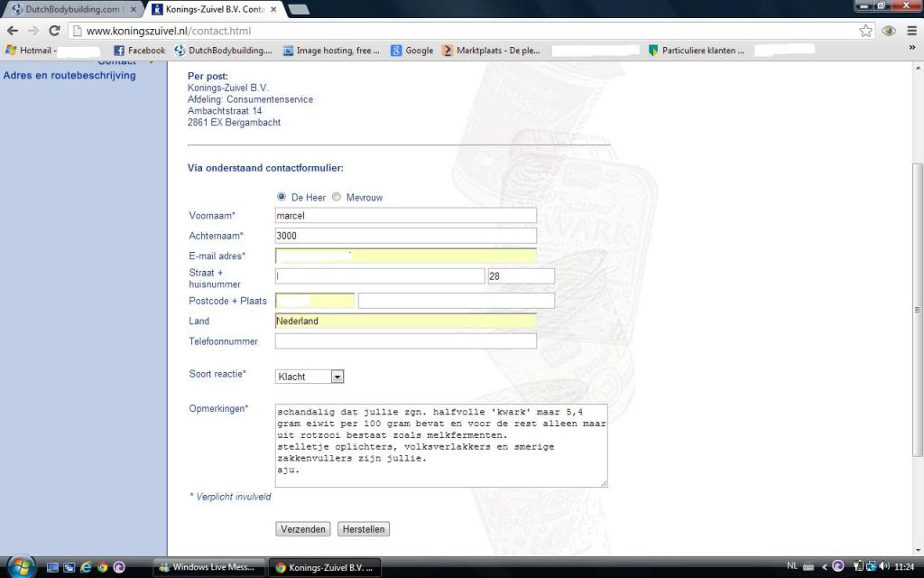Click the Windows Start orb
The height and width of the screenshot is (578, 924).
pos(18,567)
